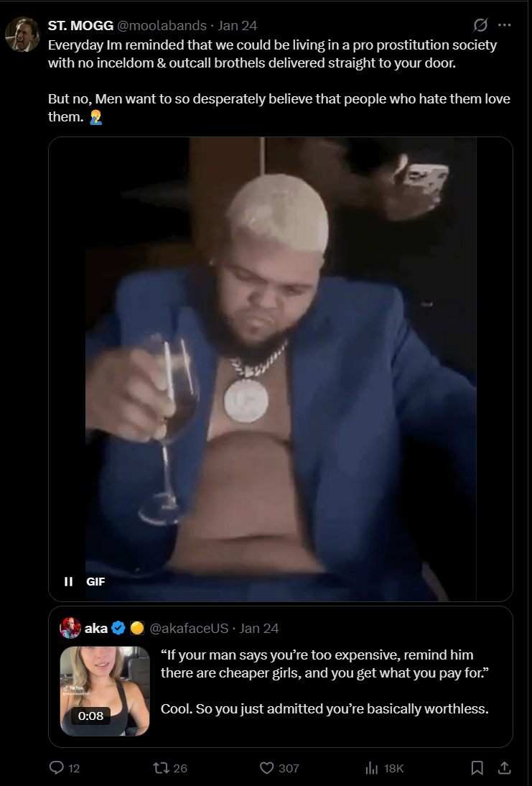Play the quoted 0:08 video thumbnail

point(105,691)
